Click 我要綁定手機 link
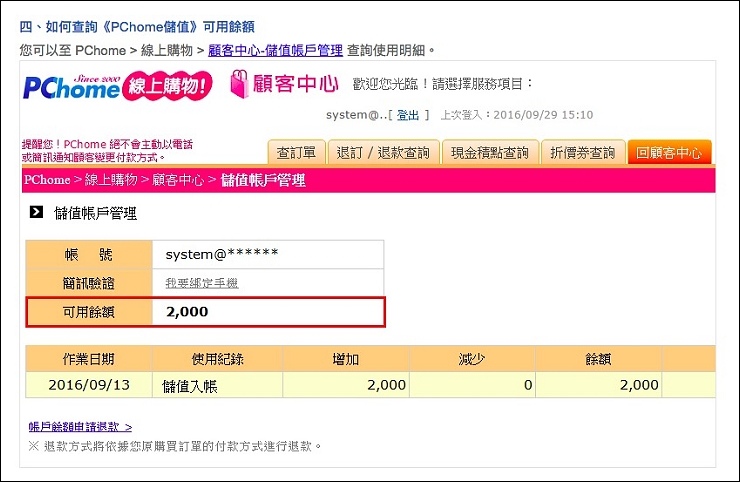The image size is (740, 482). click(202, 283)
